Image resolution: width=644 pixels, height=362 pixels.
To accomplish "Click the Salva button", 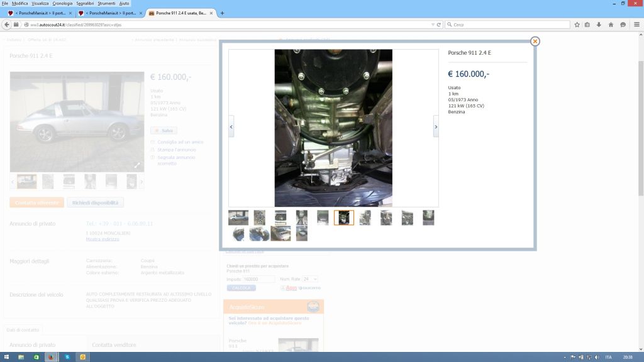I will [x=164, y=131].
